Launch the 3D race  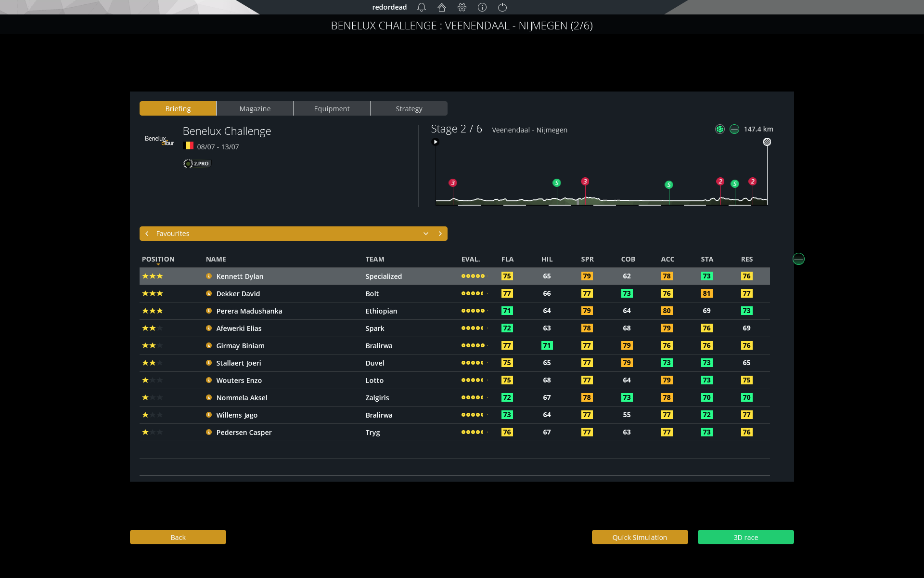point(745,537)
